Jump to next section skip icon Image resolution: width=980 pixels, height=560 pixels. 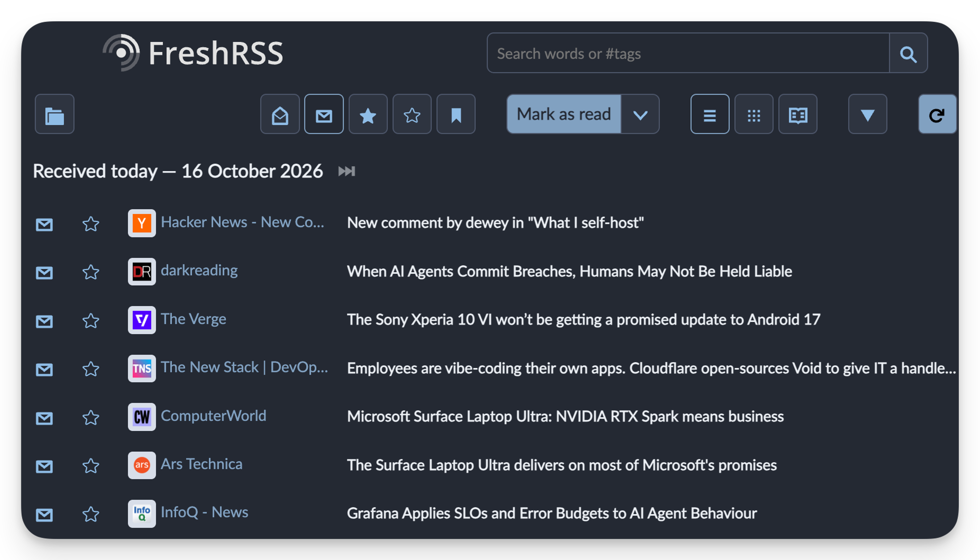(346, 171)
